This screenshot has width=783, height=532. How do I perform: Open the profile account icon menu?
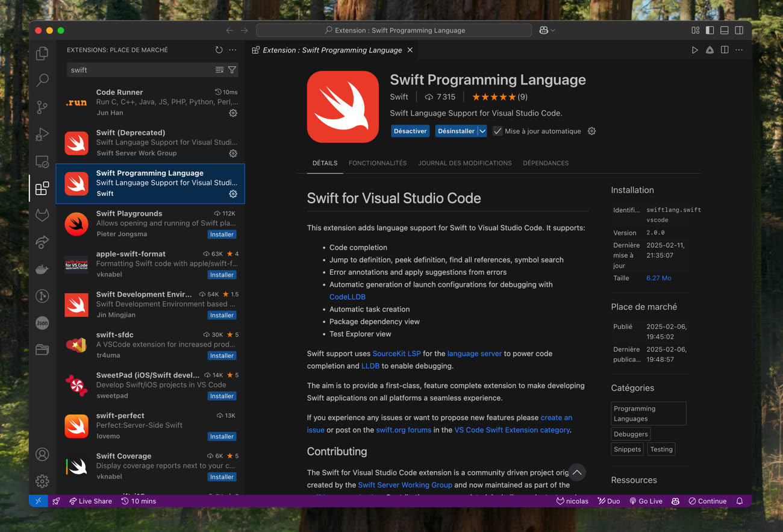pyautogui.click(x=42, y=454)
